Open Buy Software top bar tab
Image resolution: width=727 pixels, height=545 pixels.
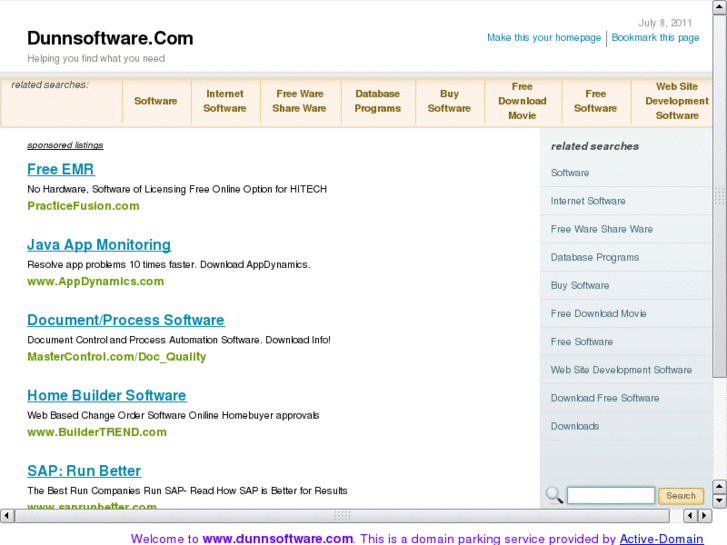pyautogui.click(x=449, y=101)
